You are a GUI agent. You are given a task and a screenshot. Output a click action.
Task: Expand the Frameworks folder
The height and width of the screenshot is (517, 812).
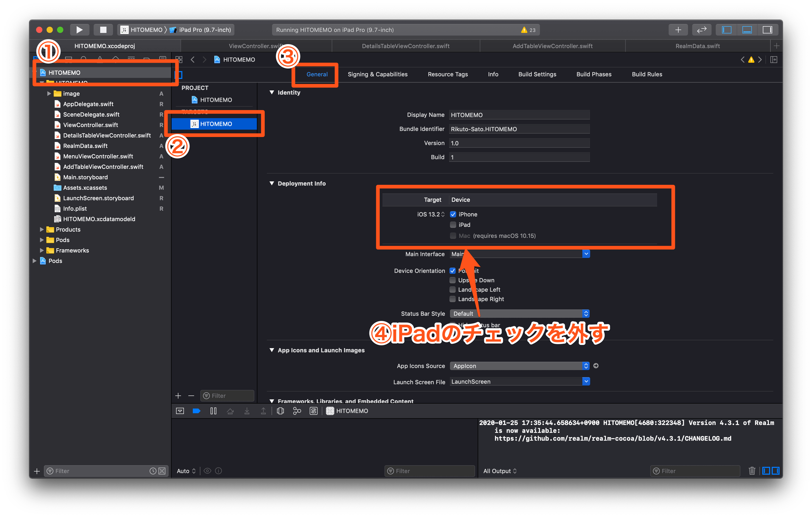[x=42, y=250]
